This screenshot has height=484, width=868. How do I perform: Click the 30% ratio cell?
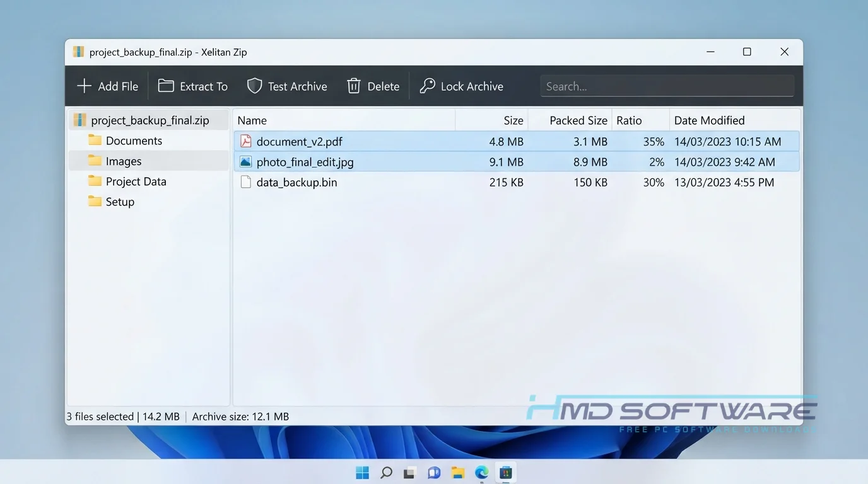(x=654, y=182)
